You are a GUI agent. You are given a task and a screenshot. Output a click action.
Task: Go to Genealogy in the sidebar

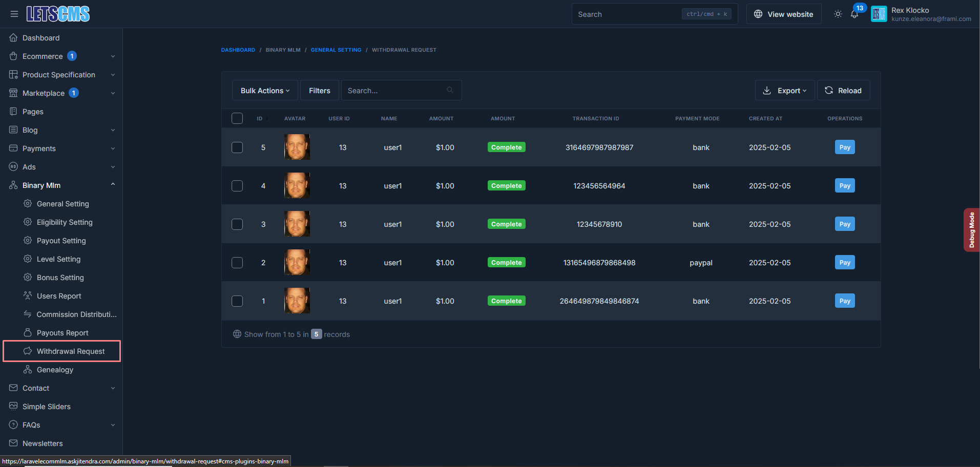55,370
